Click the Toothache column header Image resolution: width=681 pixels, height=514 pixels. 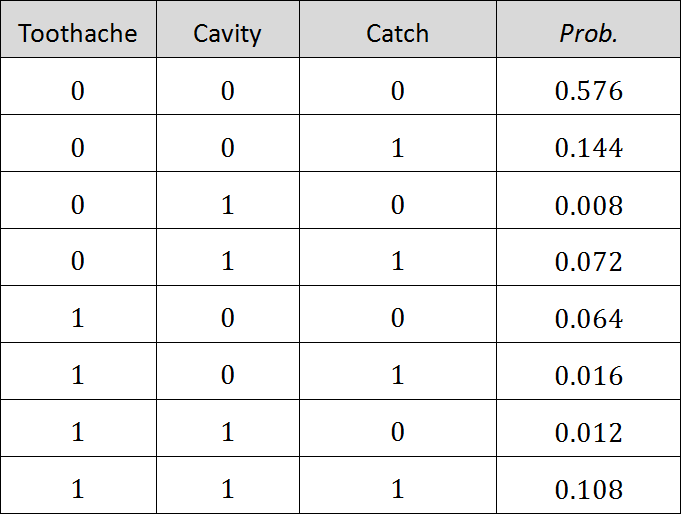pyautogui.click(x=77, y=33)
